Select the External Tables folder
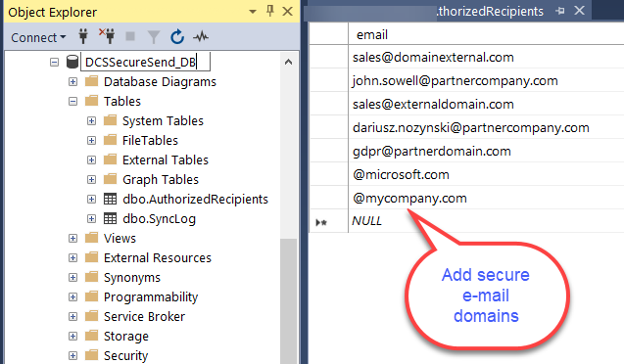624x364 pixels. pos(166,159)
